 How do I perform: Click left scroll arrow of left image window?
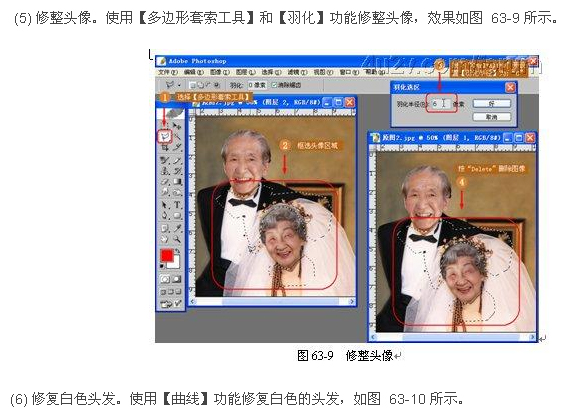tap(193, 302)
